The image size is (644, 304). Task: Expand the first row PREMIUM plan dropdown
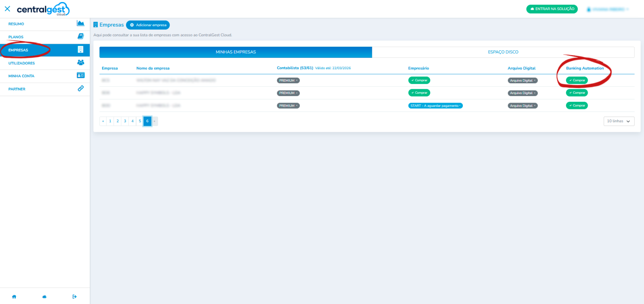(288, 80)
